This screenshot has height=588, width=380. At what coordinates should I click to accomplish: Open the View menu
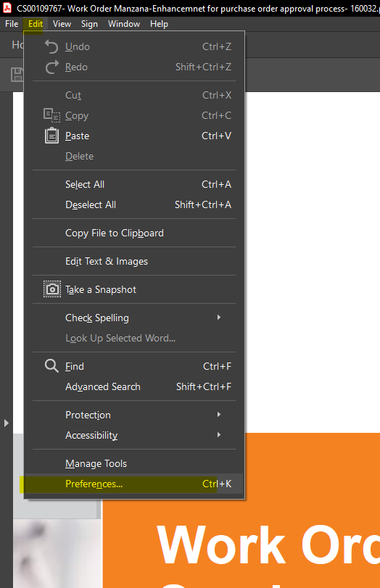[x=62, y=24]
